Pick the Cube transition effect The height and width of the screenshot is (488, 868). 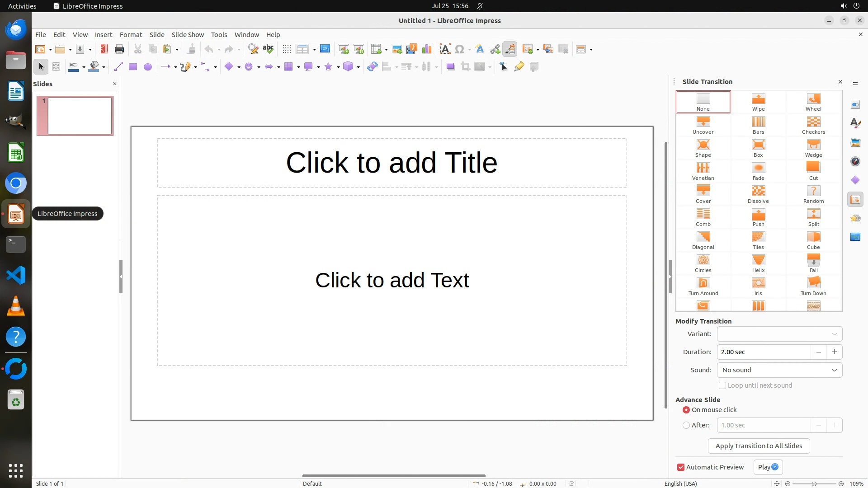pyautogui.click(x=813, y=240)
